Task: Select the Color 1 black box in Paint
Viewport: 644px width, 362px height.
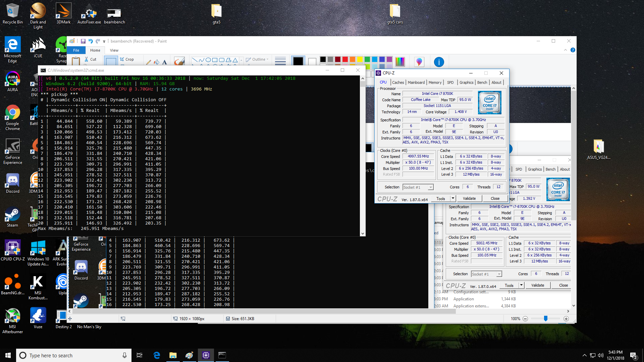Action: 298,61
